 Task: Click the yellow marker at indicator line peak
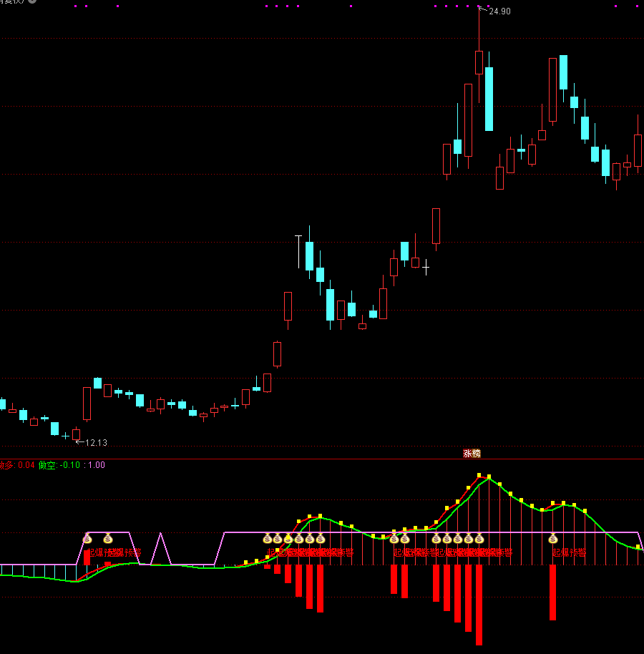click(479, 475)
